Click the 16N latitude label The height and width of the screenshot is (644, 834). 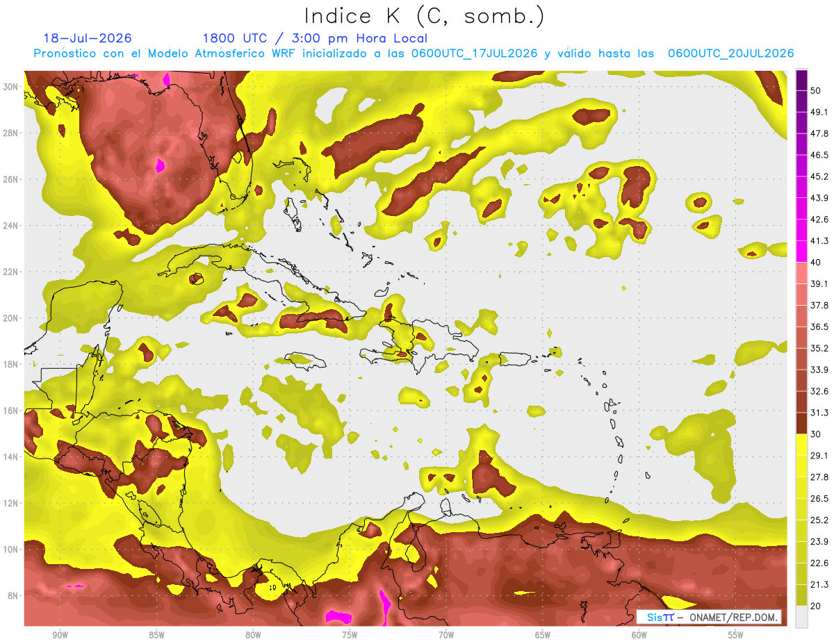click(x=11, y=411)
